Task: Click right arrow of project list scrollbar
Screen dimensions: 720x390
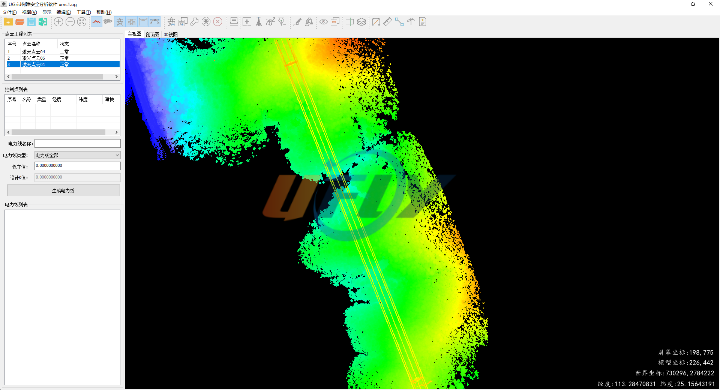Action: coord(117,77)
